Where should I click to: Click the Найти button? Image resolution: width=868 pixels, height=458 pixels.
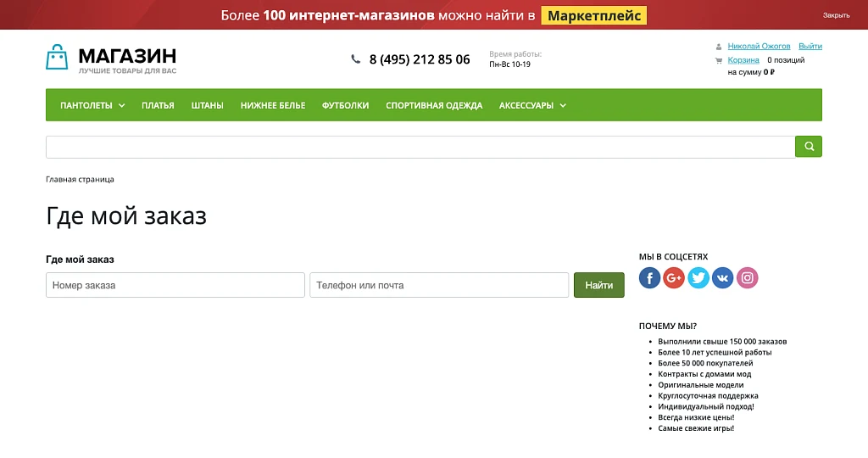pos(599,285)
